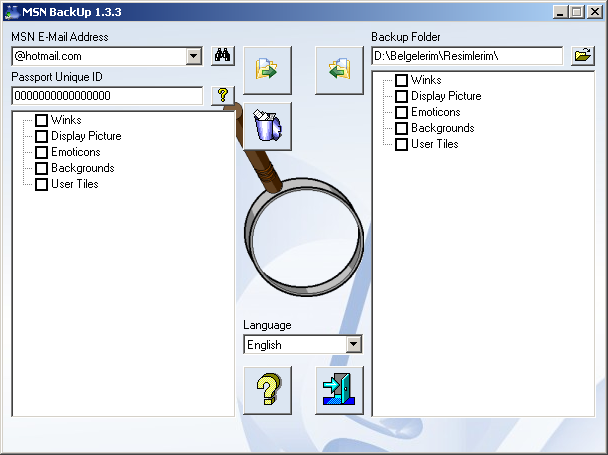Open the MSN E-Mail Address dropdown arrow
608x455 pixels.
coord(193,56)
